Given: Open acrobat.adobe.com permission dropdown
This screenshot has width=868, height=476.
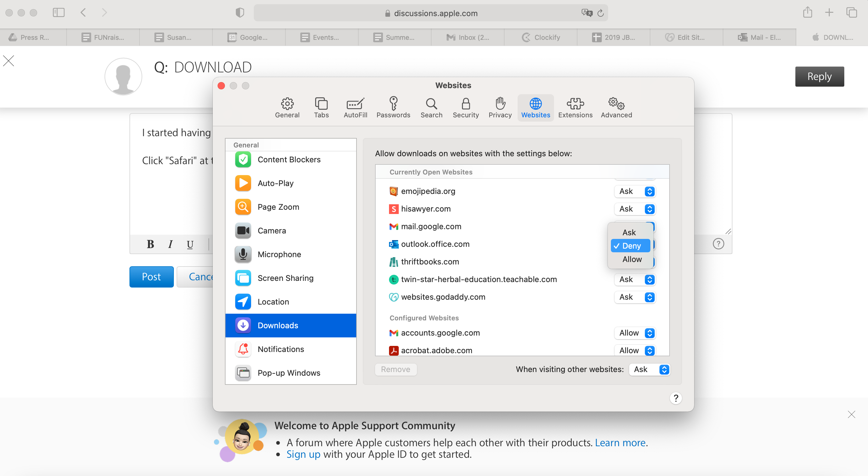Looking at the screenshot, I should click(635, 350).
